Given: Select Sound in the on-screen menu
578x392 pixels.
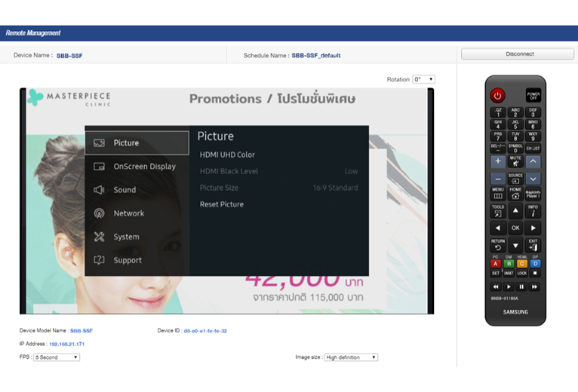Looking at the screenshot, I should pos(125,190).
